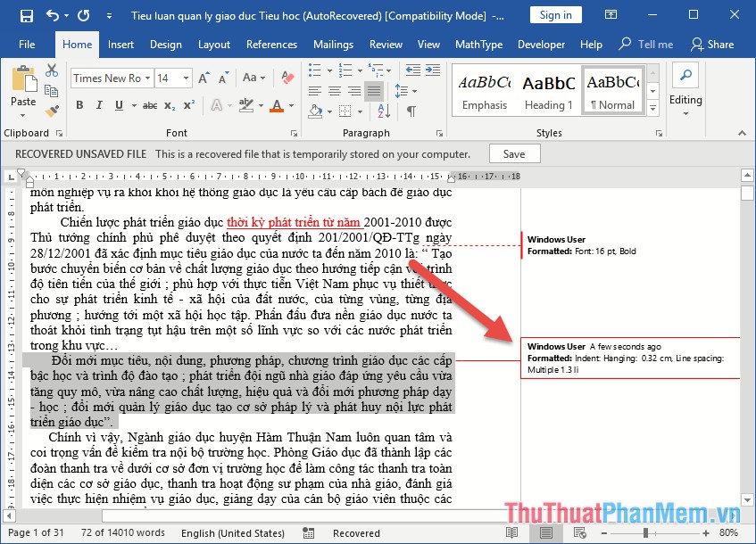Click the Clear All Formatting icon
Image resolution: width=756 pixels, height=544 pixels.
(287, 78)
